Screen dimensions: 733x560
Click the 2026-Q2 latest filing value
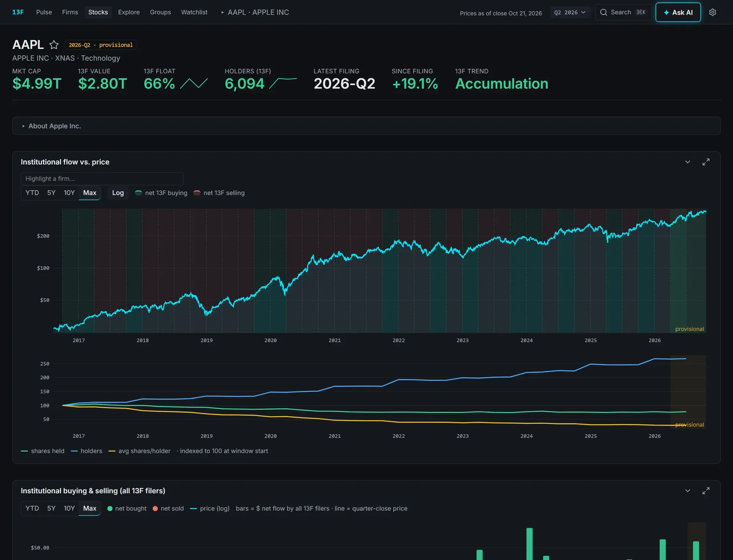click(x=344, y=84)
